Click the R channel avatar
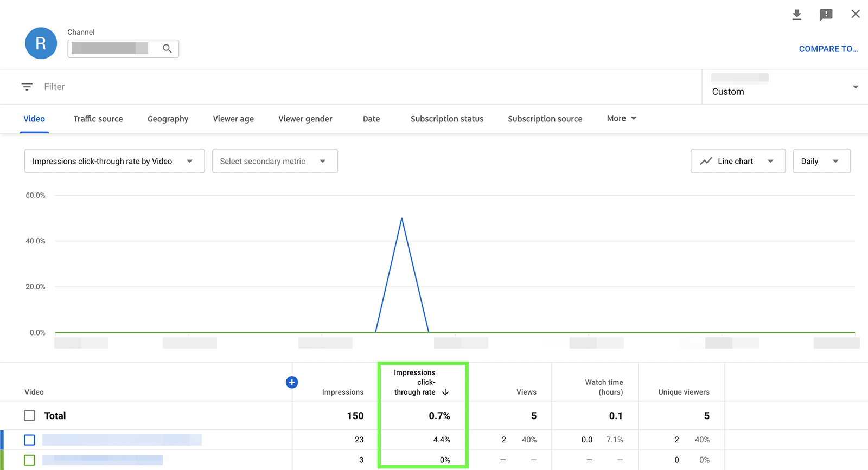The height and width of the screenshot is (470, 868). pos(41,43)
